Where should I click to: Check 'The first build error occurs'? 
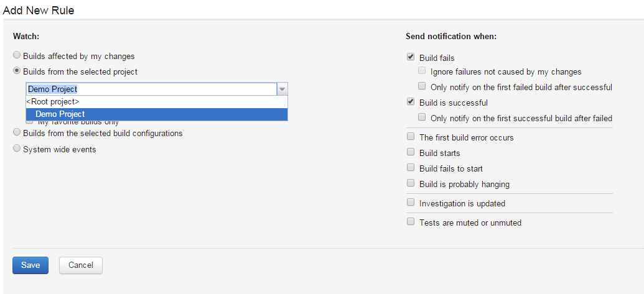click(x=411, y=137)
